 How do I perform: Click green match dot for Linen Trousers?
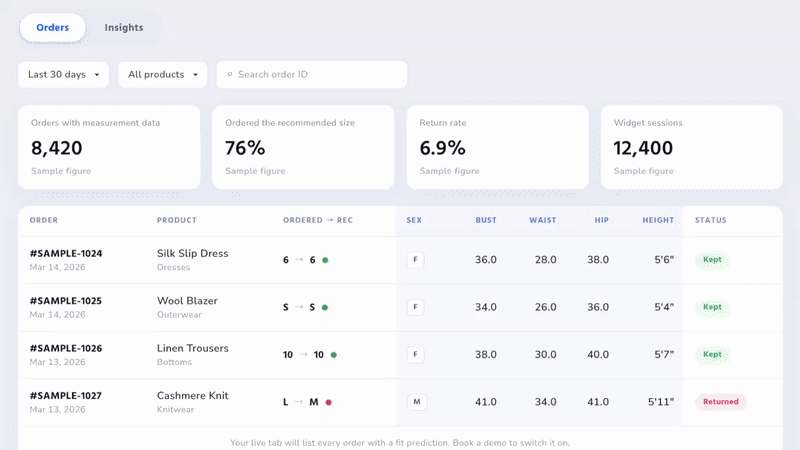pos(334,355)
